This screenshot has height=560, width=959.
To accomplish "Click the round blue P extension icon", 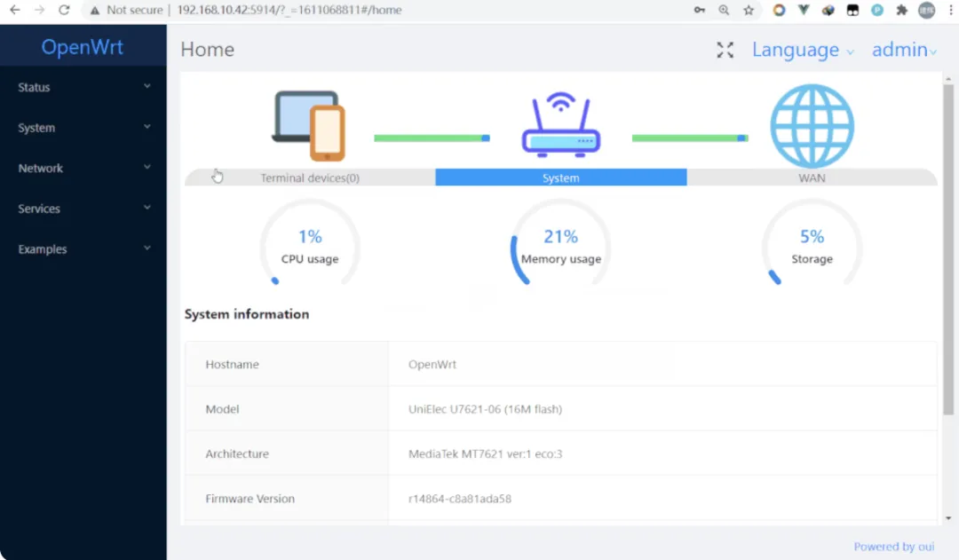I will pos(877,10).
